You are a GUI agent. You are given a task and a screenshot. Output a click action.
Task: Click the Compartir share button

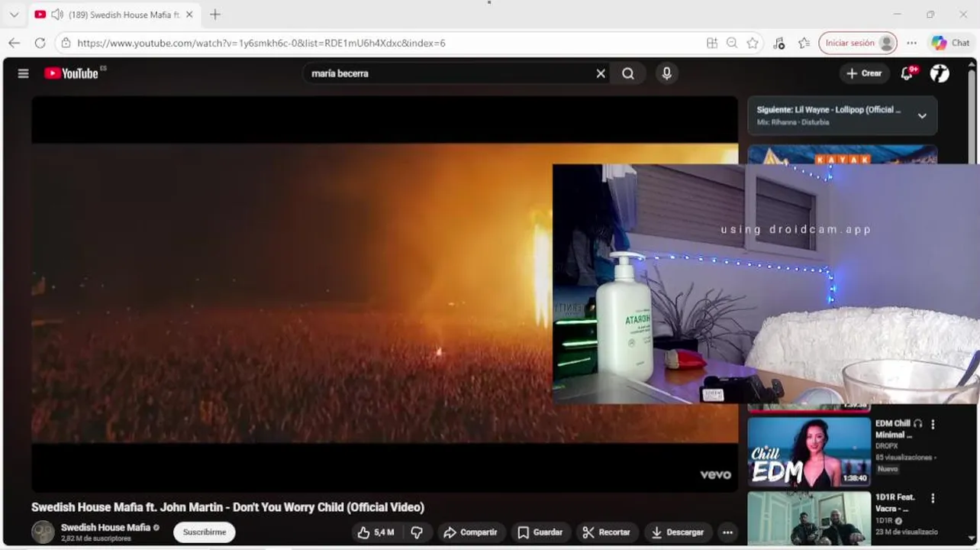click(x=470, y=532)
